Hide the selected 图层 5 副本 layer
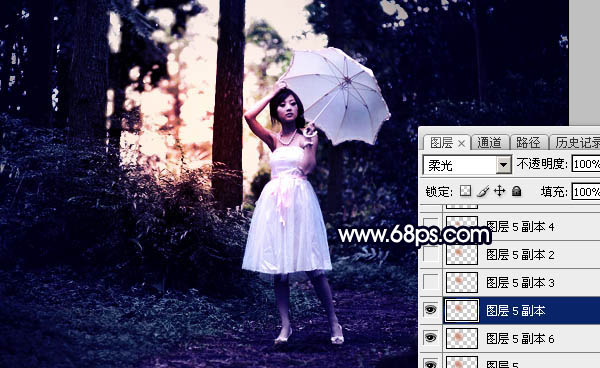The width and height of the screenshot is (600, 368). (430, 310)
